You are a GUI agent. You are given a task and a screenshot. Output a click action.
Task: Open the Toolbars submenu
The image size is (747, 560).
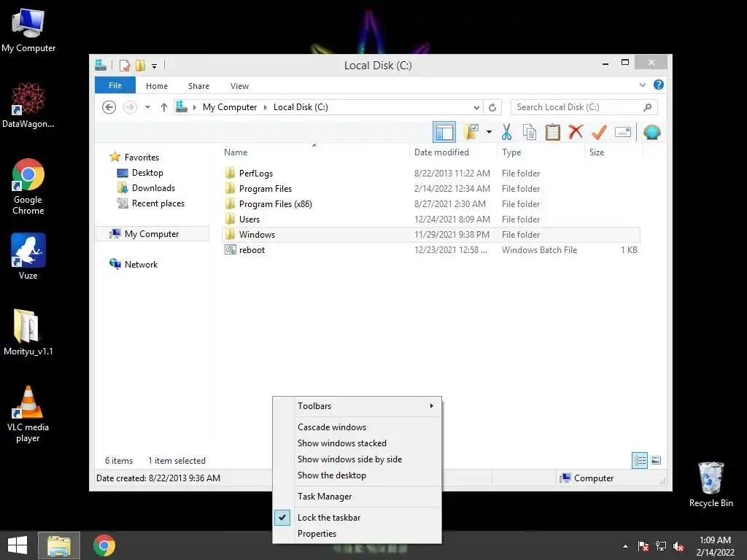[x=366, y=405]
